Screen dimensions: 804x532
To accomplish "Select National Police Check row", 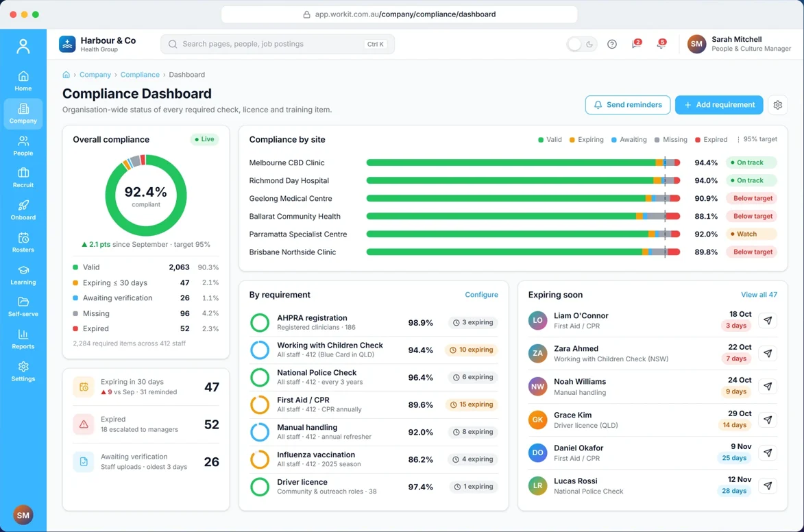I will coord(374,377).
